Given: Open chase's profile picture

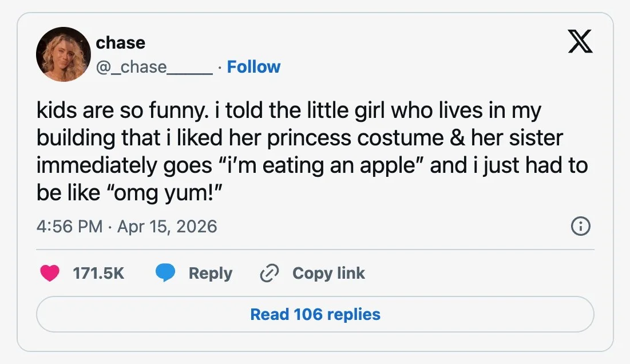Looking at the screenshot, I should (x=63, y=54).
